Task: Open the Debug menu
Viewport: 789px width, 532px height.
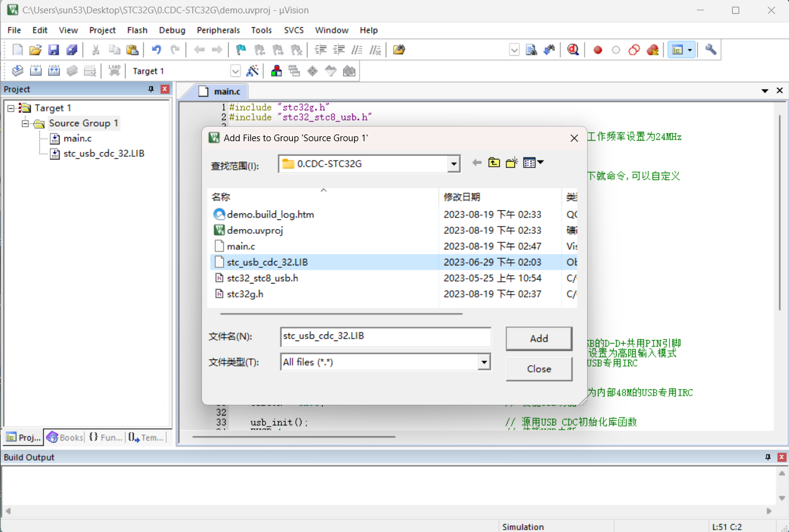Action: coord(172,30)
